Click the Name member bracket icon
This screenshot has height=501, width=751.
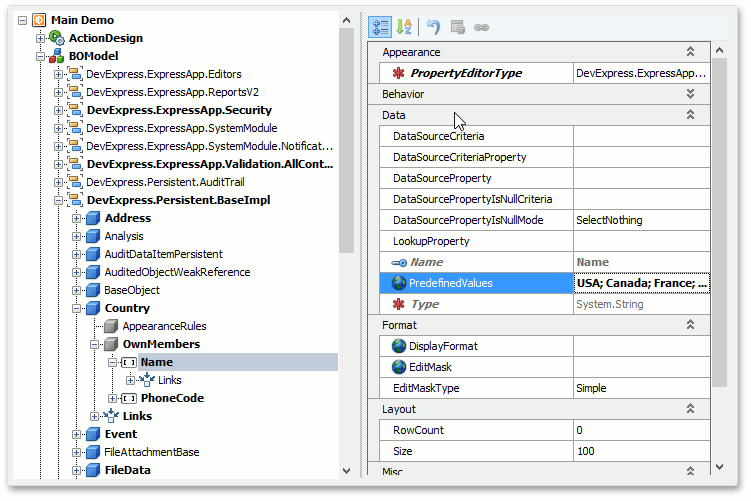(128, 363)
